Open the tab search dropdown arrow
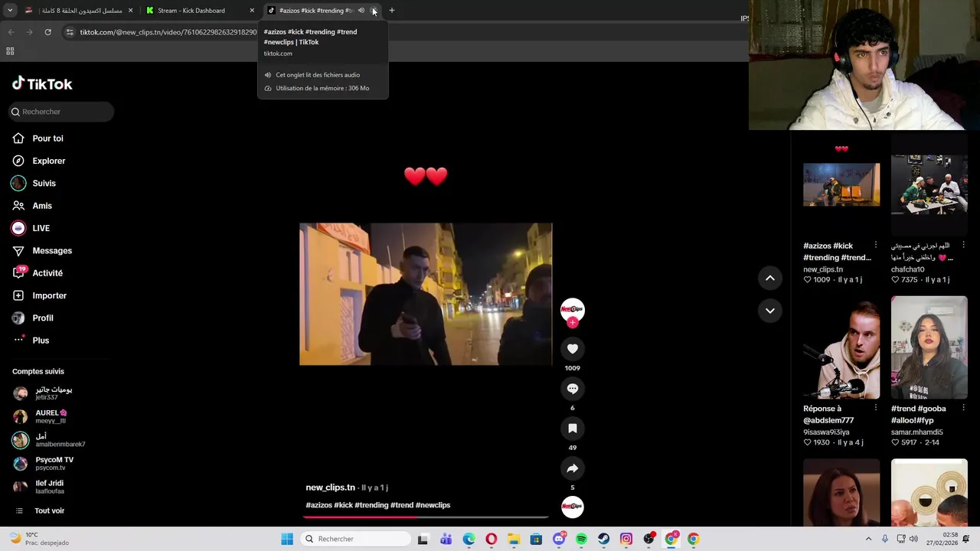 [x=10, y=11]
